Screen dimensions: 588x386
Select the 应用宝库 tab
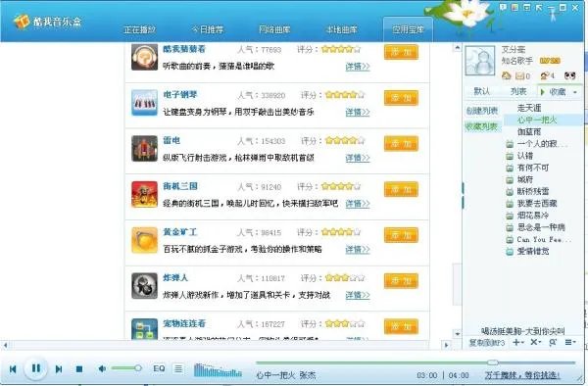[408, 29]
